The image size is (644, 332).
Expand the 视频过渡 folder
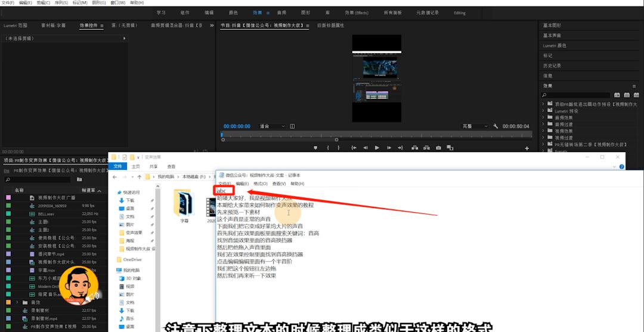543,138
